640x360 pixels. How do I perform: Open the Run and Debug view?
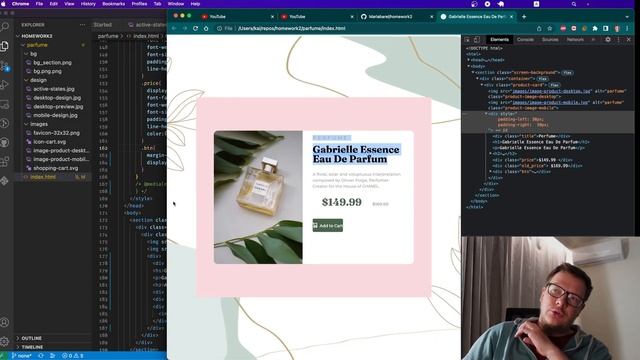tap(5, 84)
